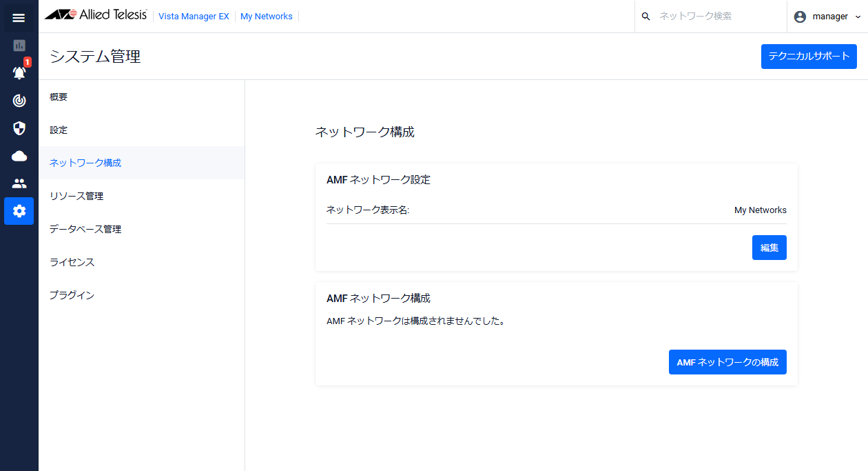
Task: Open the hamburger navigation menu
Action: point(19,18)
